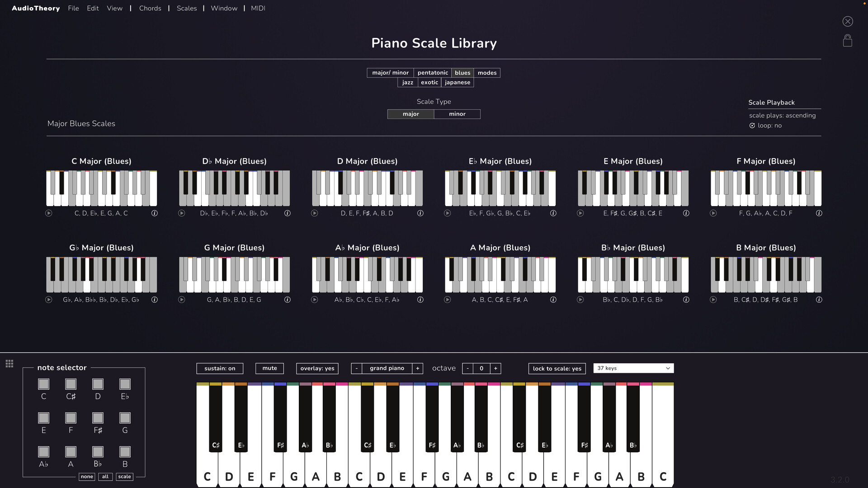This screenshot has height=488, width=868.
Task: Click the mute button
Action: coord(269,368)
